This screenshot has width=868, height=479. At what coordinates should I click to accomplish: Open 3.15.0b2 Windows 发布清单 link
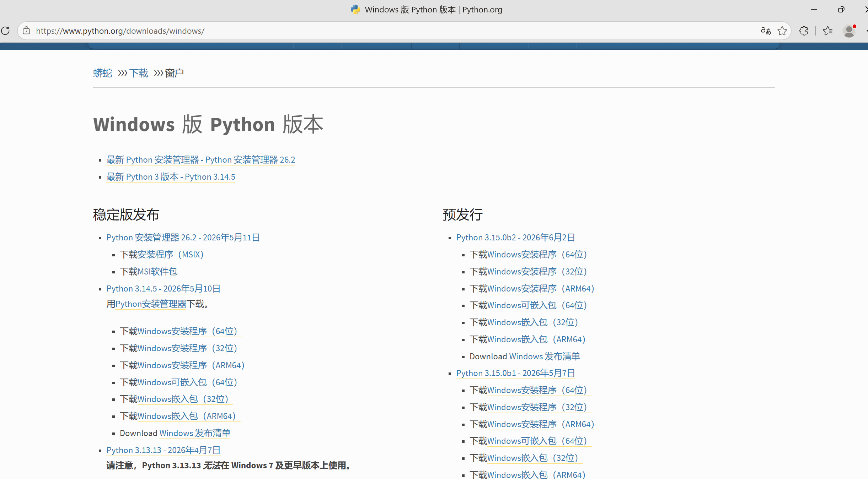pos(545,356)
